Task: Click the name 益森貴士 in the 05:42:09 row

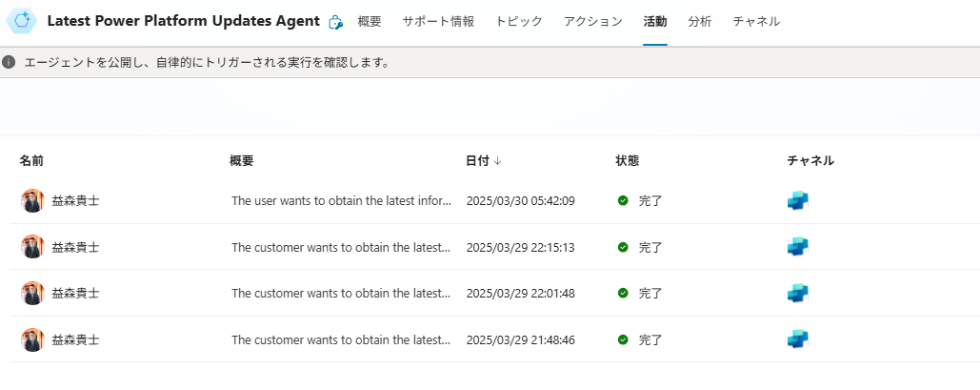Action: pos(75,201)
